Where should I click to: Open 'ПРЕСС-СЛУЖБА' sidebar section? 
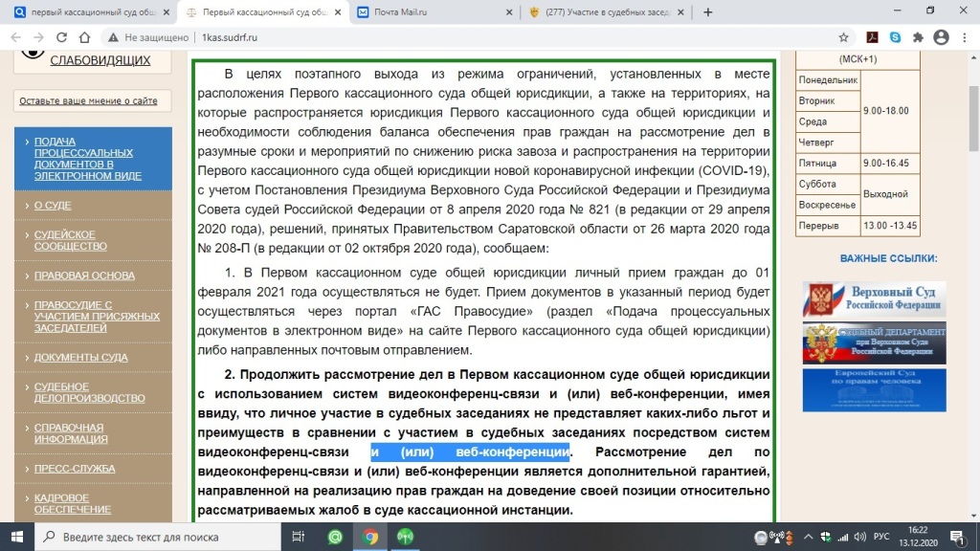(75, 469)
